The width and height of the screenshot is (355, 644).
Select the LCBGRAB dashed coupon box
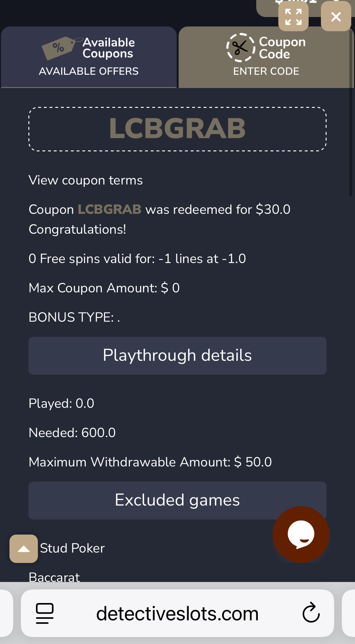click(177, 129)
